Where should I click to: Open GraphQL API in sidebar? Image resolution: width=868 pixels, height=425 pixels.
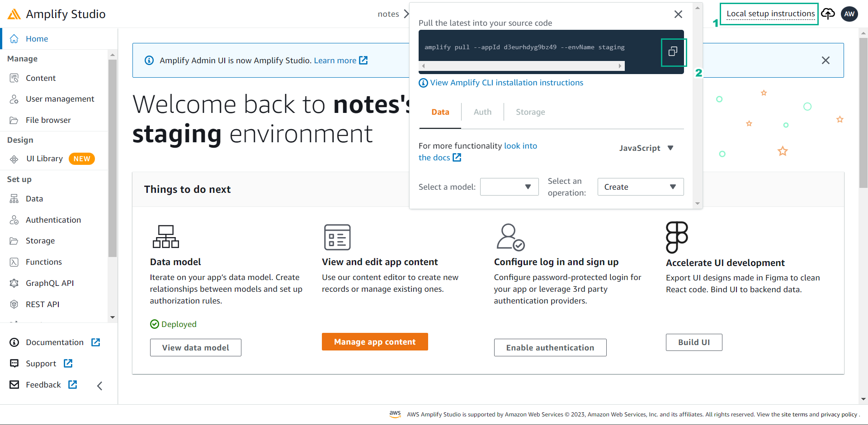click(x=50, y=283)
